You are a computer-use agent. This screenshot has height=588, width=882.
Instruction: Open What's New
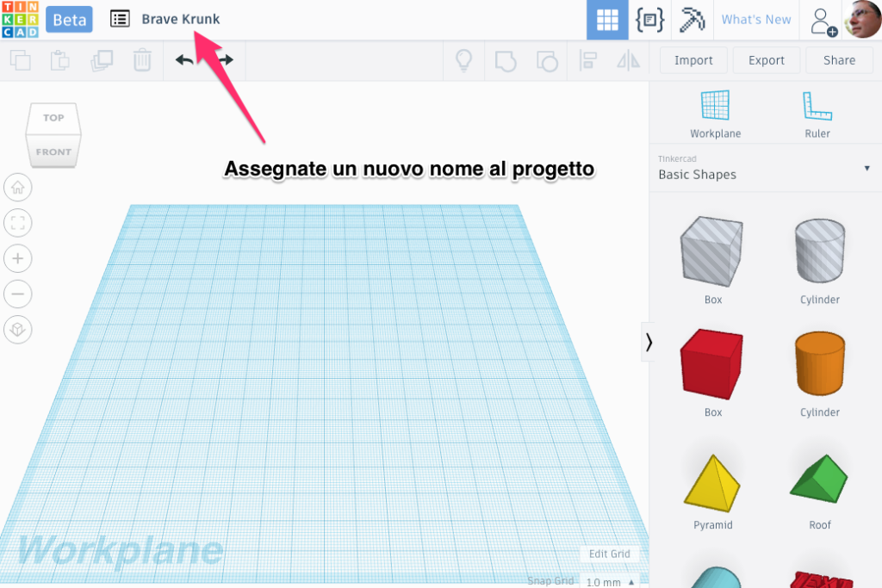755,20
